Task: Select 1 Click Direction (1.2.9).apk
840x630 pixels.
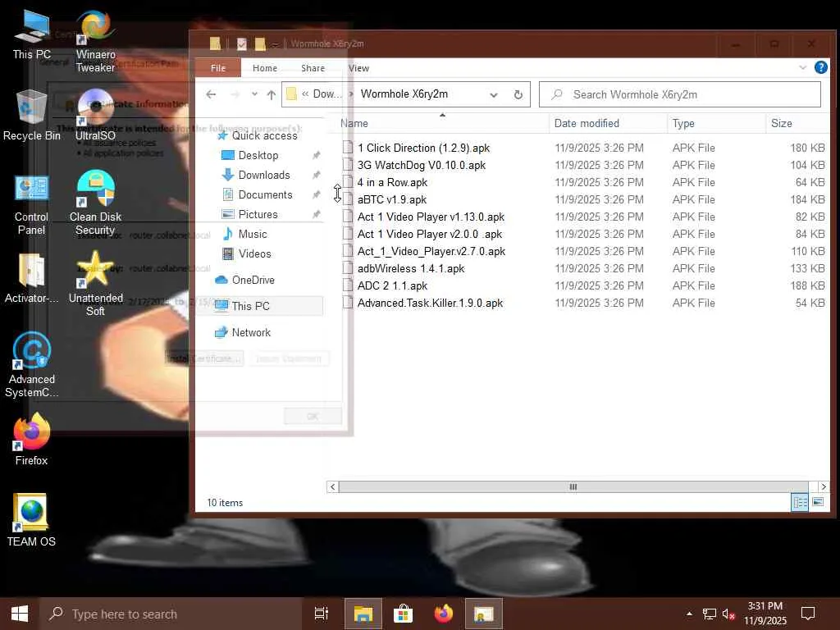Action: [x=423, y=148]
